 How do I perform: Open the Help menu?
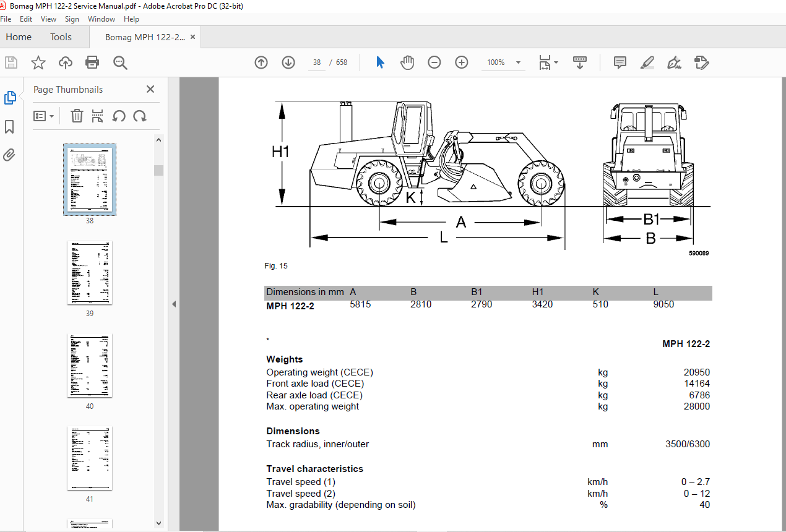coord(132,19)
